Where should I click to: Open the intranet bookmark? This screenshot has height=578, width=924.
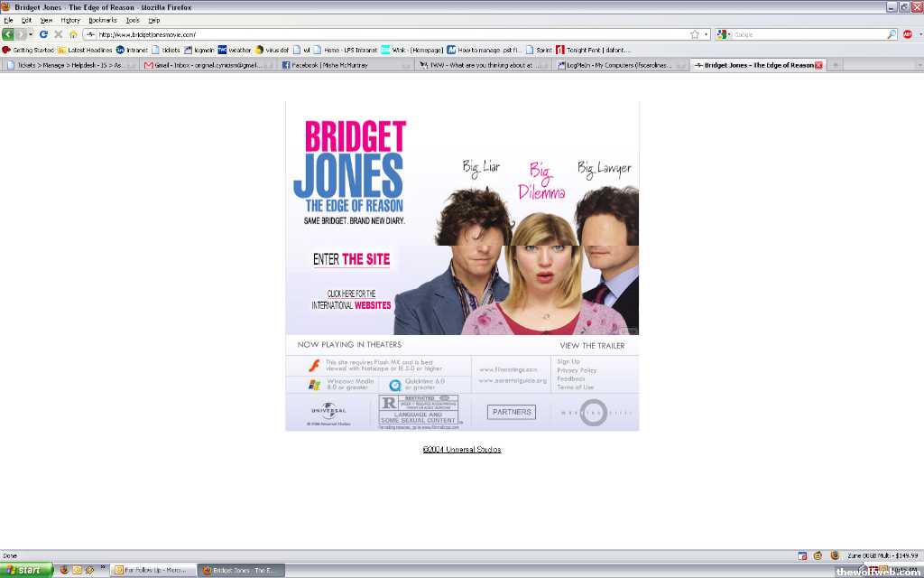[132, 51]
